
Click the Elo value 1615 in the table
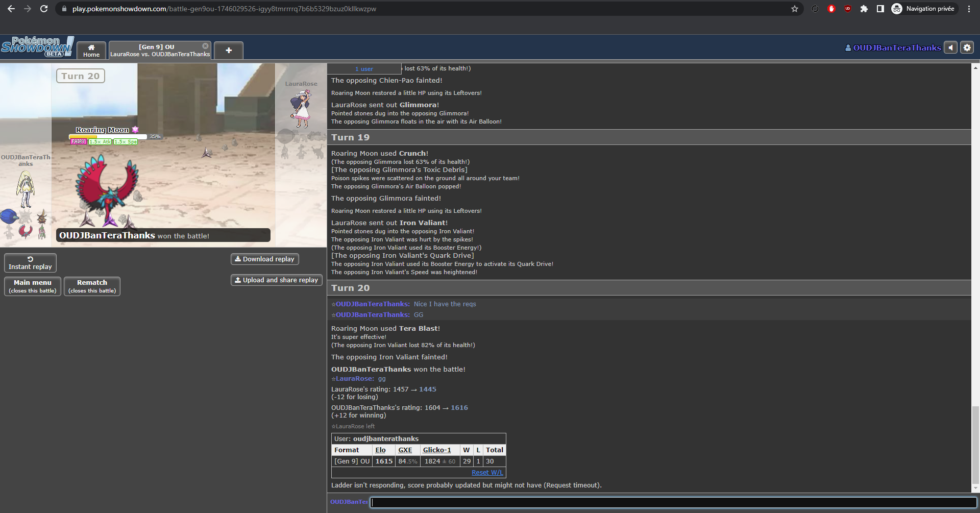point(384,461)
